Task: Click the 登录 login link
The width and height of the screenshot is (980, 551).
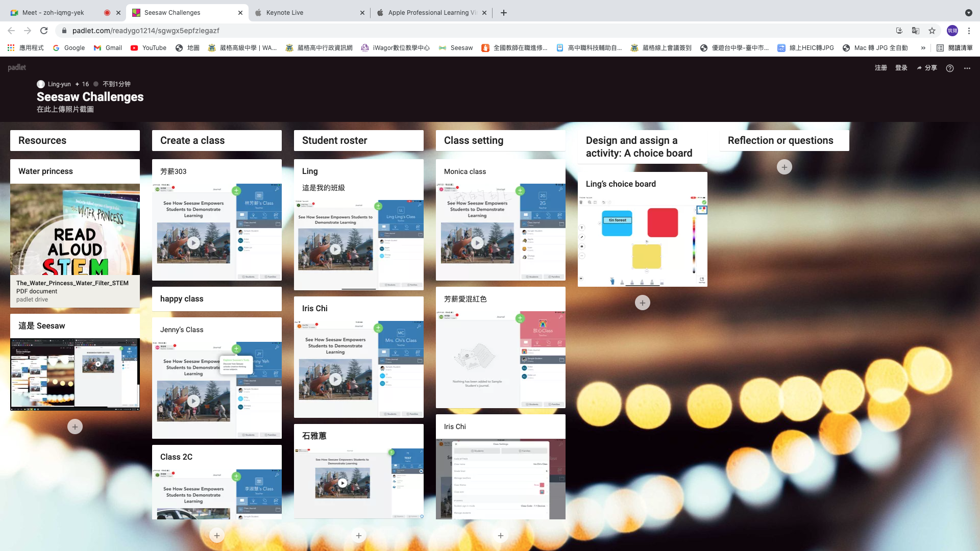Action: point(901,68)
